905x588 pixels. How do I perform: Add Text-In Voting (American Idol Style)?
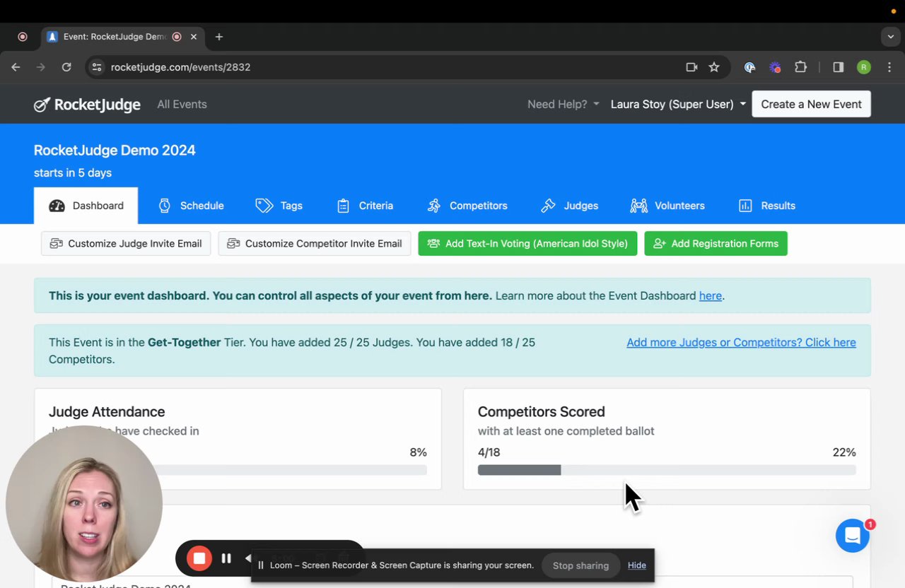527,244
